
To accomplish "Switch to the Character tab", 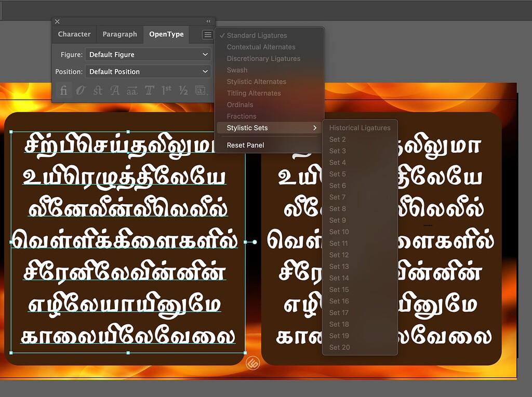I will [74, 34].
